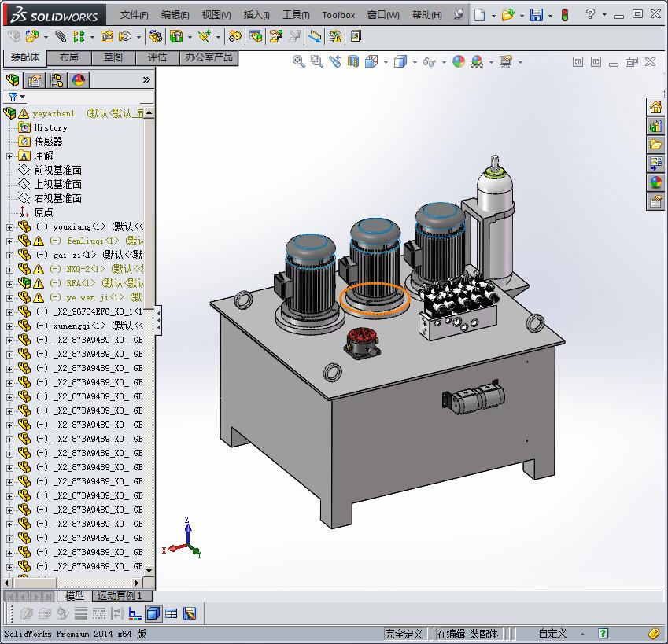Expand the youxiang<1> component node
The width and height of the screenshot is (668, 644).
tap(9, 226)
